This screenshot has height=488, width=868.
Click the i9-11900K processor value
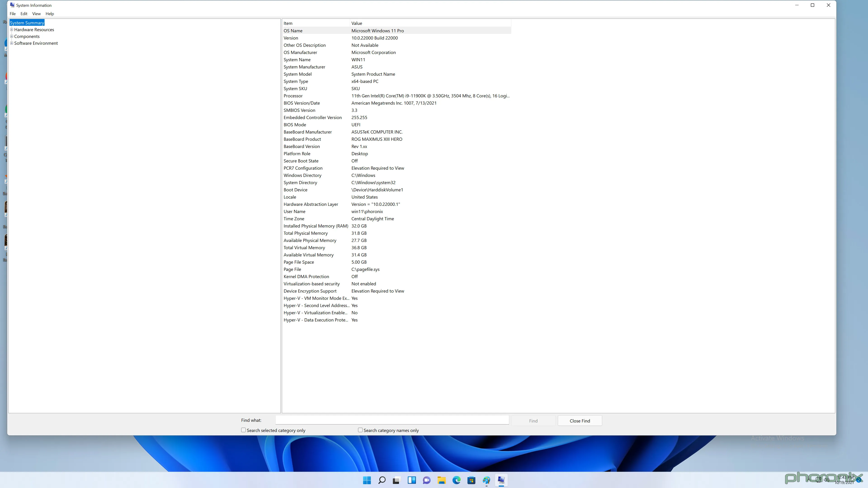431,96
